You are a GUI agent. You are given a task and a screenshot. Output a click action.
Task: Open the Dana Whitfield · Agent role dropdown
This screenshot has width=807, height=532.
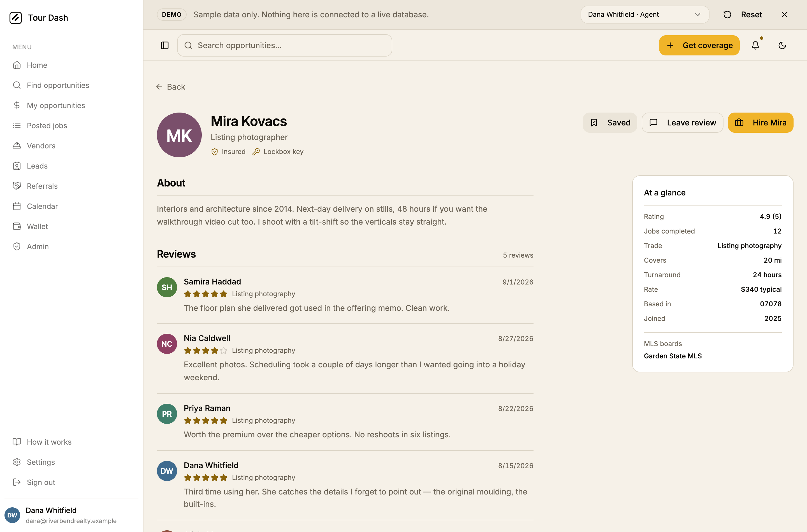coord(645,15)
